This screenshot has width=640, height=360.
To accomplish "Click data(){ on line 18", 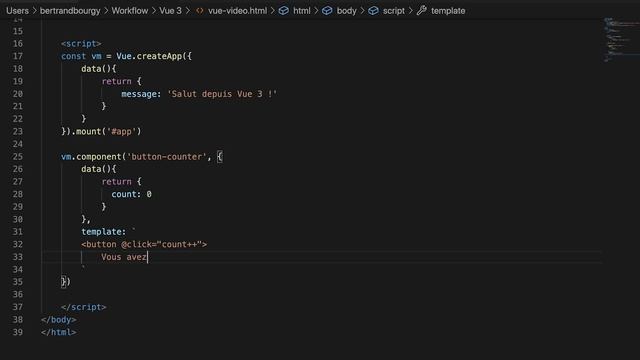I will click(x=98, y=69).
